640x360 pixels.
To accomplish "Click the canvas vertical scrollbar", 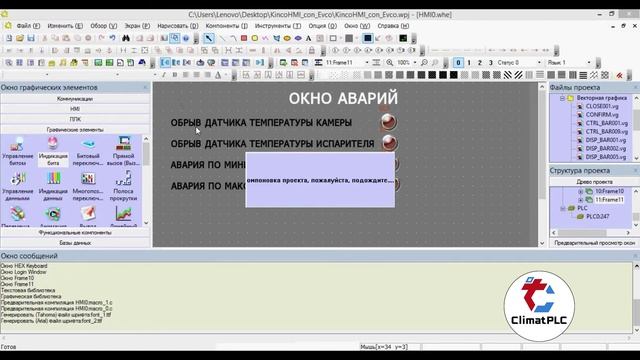I will point(542,163).
